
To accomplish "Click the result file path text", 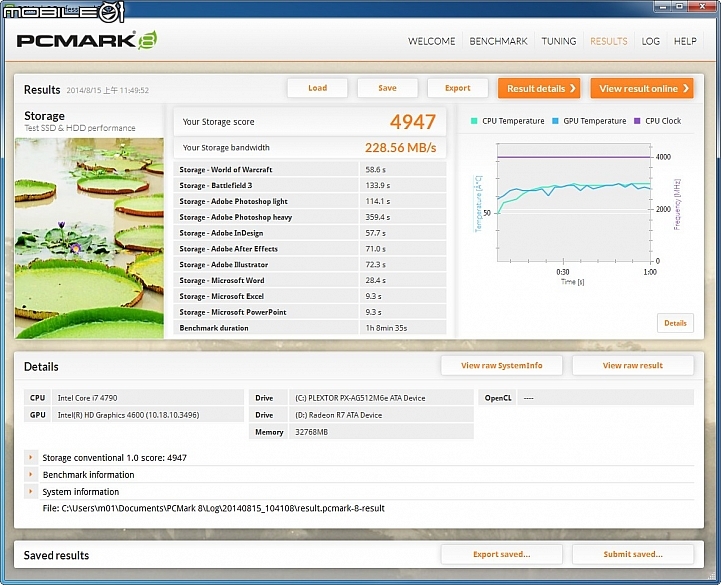I will (x=213, y=508).
